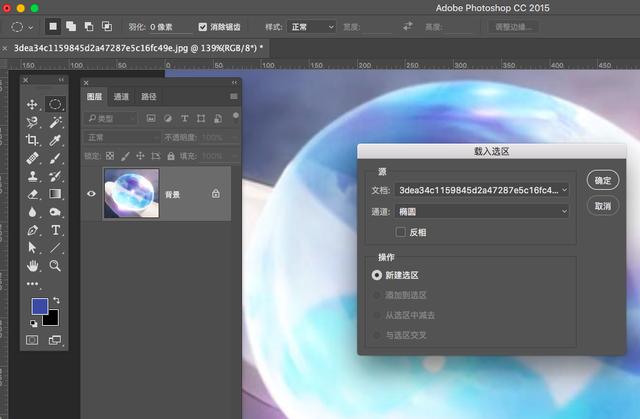The image size is (640, 419).
Task: Toggle Quick Mask mode icon
Action: point(32,340)
